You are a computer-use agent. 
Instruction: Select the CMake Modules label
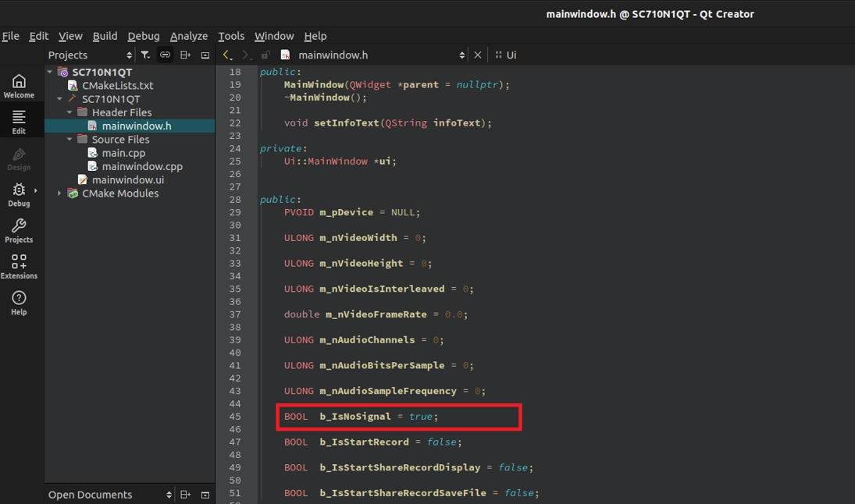pos(120,193)
